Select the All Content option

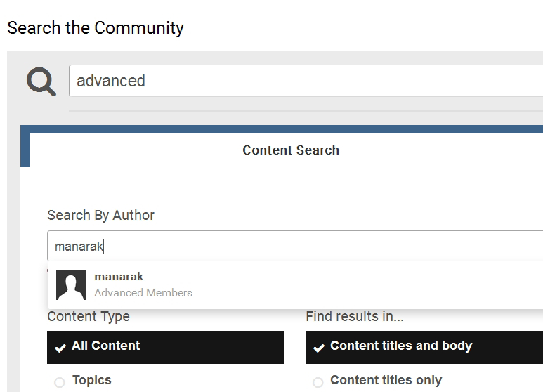click(165, 347)
